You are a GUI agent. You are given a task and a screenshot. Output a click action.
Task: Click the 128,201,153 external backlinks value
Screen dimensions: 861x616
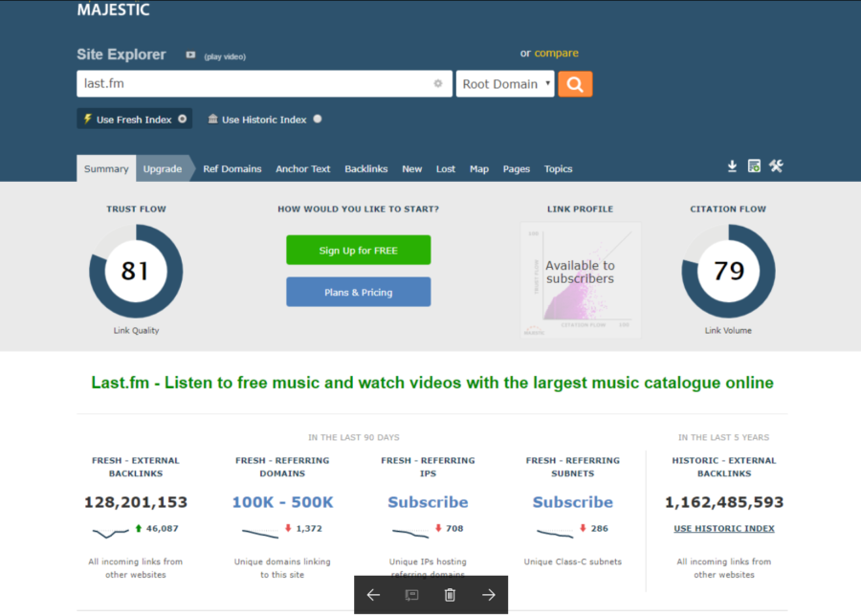[x=136, y=502]
